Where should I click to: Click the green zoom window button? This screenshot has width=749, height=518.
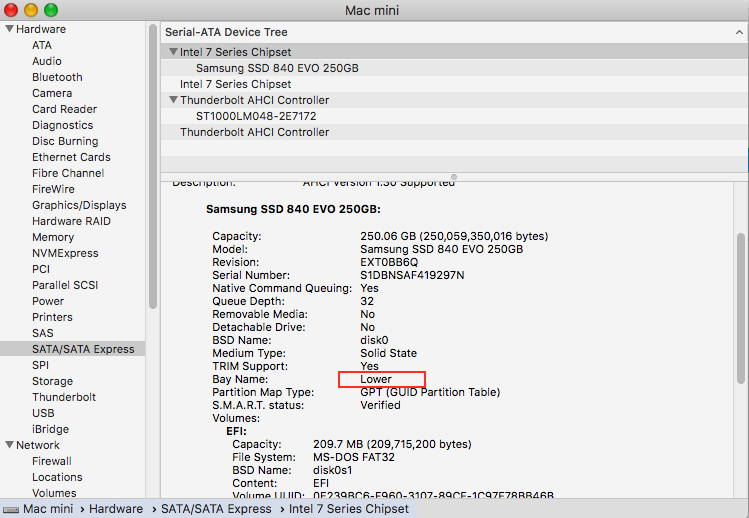(51, 10)
